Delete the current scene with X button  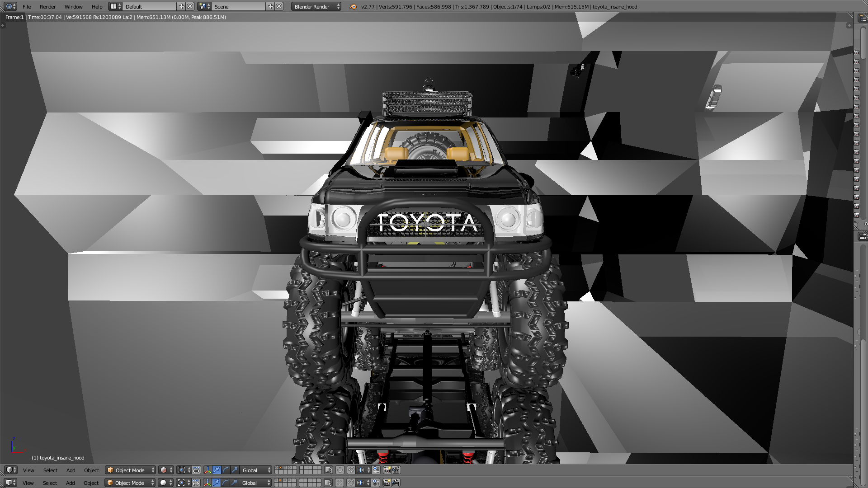coord(279,6)
